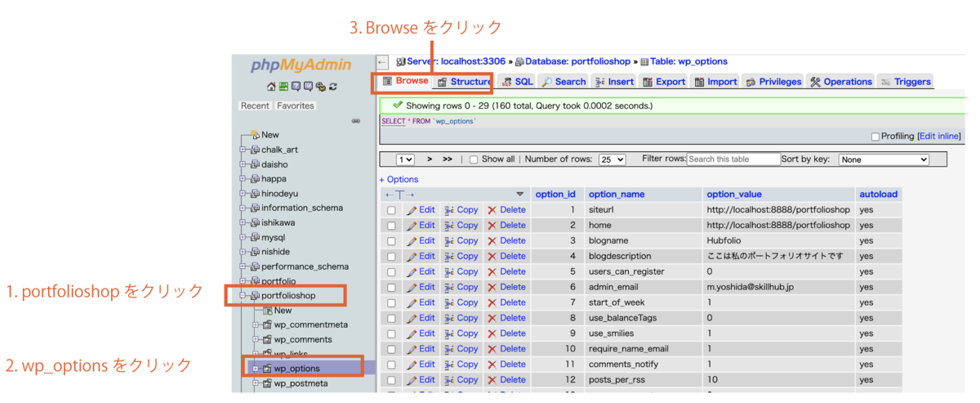Enable the Profiling checkbox
Viewport: 980px width, 403px height.
tap(875, 137)
